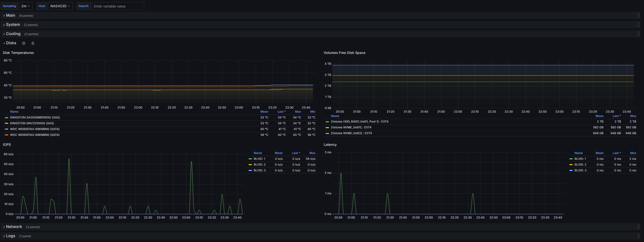Expand the System row
This screenshot has width=644, height=242.
[13, 24]
